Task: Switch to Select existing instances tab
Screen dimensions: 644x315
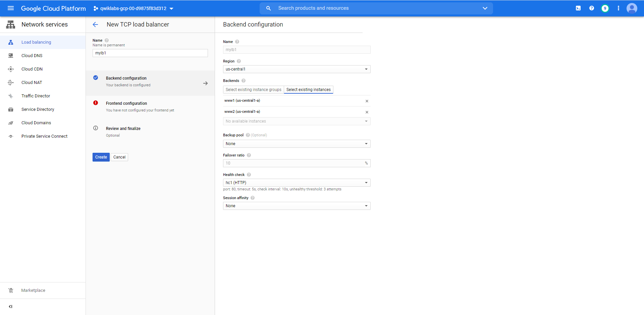Action: 309,90
